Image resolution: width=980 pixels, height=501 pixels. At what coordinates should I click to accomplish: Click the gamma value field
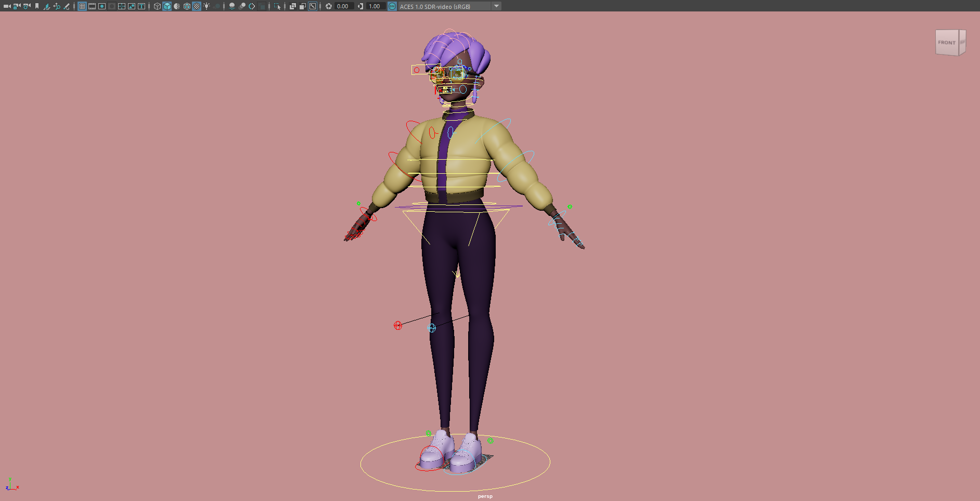375,6
